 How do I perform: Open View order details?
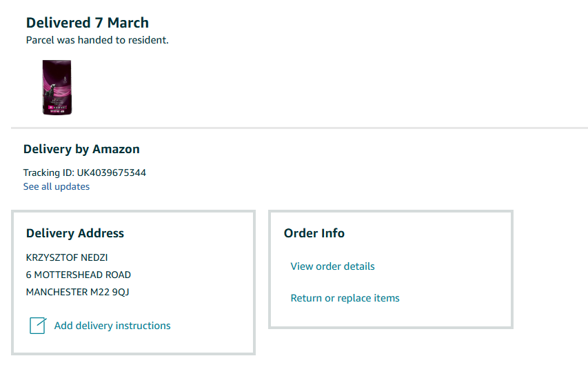[x=333, y=266]
